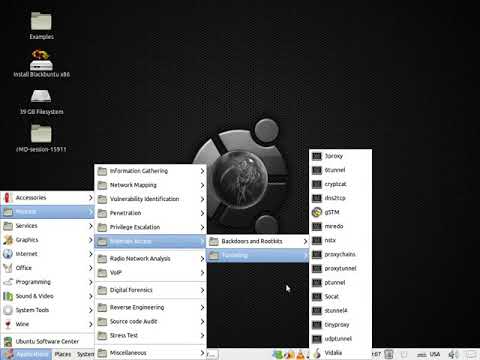Launch gSTM from the tunneling list
The width and height of the screenshot is (480, 360).
coord(340,212)
